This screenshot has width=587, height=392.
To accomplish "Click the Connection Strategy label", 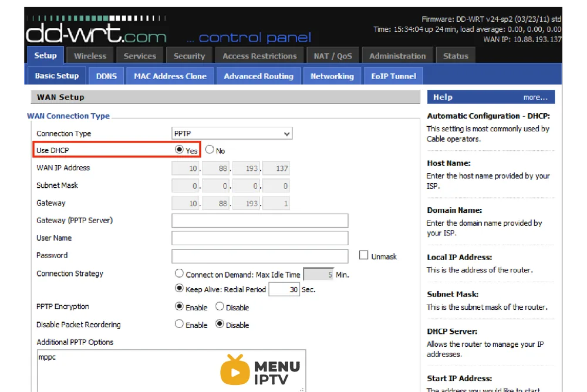I will (70, 273).
